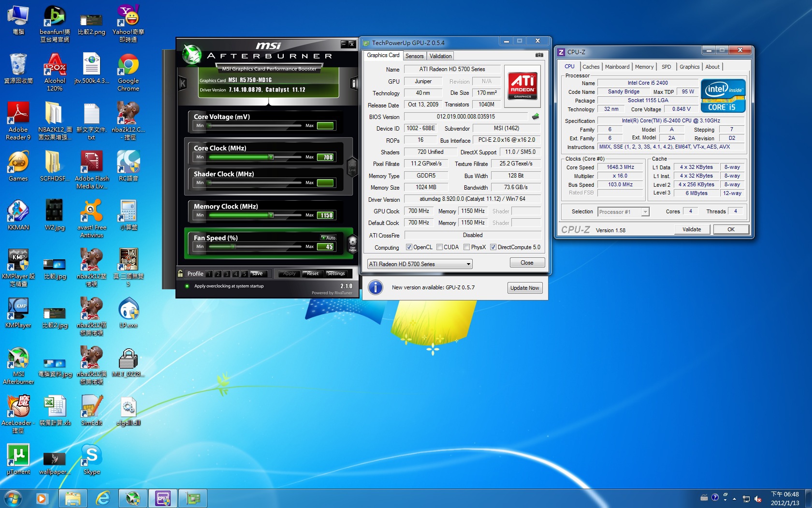Image resolution: width=812 pixels, height=508 pixels.
Task: Click the Update Now button
Action: (524, 288)
